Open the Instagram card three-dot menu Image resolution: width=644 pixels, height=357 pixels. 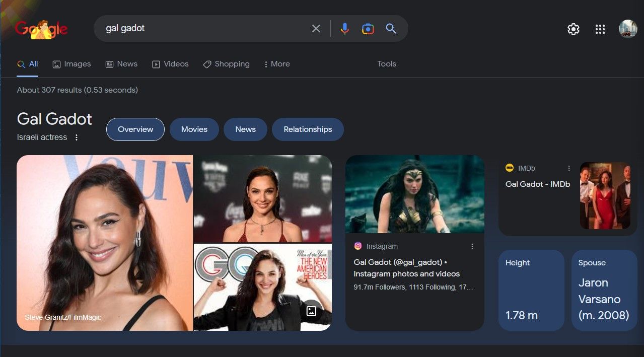pos(472,246)
